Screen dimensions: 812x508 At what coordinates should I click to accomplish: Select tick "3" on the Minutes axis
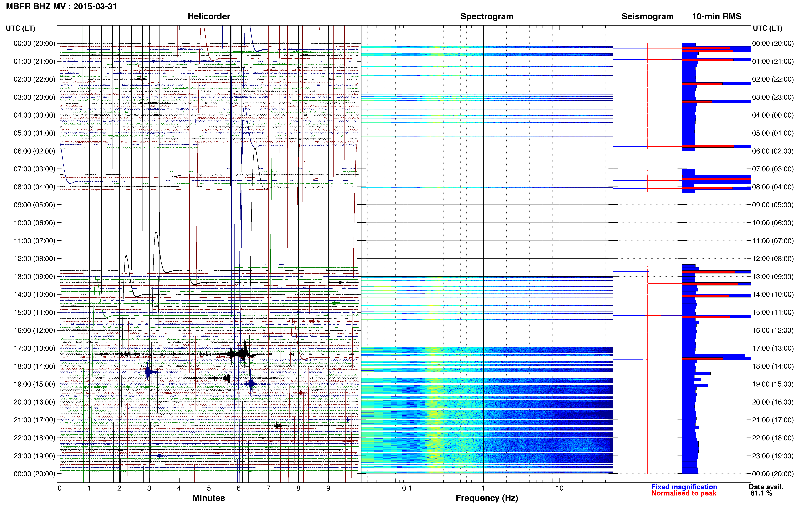pyautogui.click(x=149, y=488)
